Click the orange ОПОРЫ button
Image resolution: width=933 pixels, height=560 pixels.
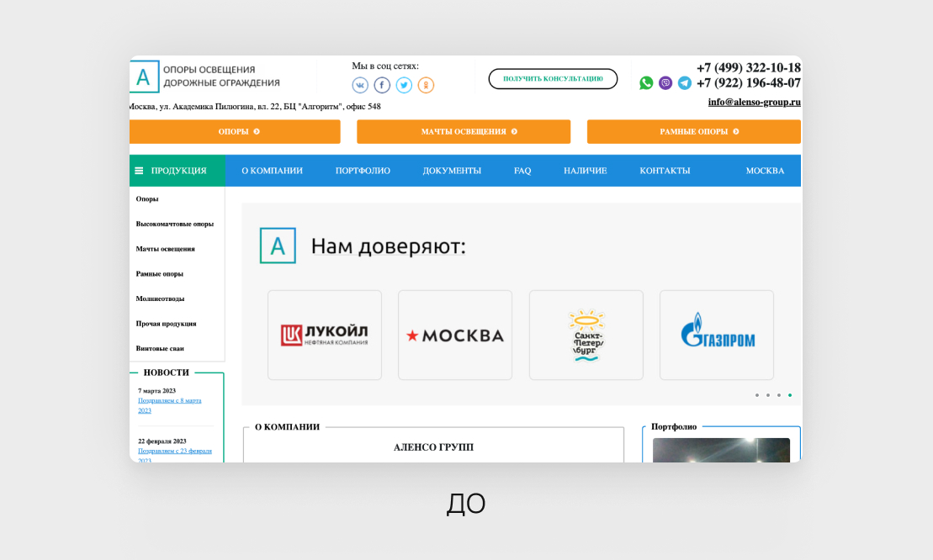tap(235, 131)
